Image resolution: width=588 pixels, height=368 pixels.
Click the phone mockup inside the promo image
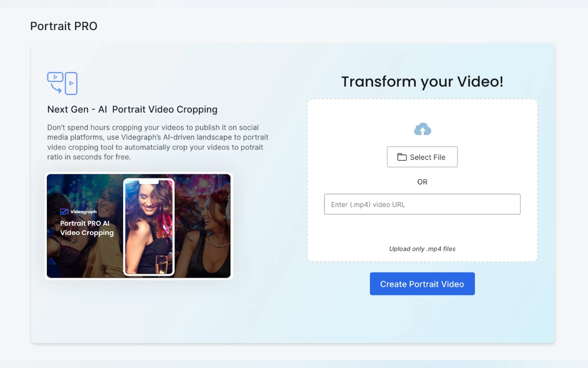[149, 226]
